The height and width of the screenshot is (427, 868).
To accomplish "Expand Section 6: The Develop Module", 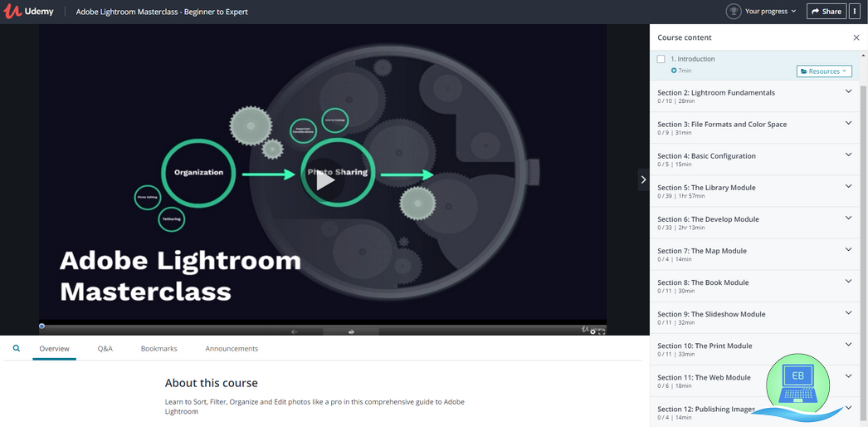I will (x=849, y=218).
